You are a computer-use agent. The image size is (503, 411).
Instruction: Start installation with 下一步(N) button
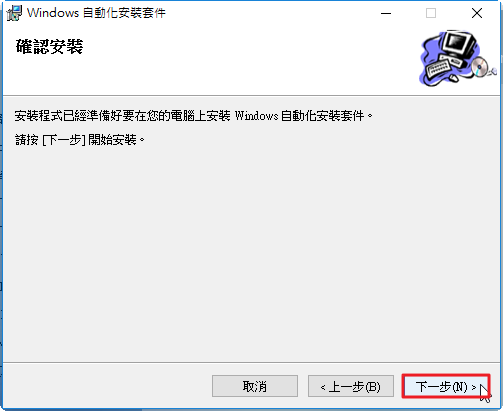446,386
